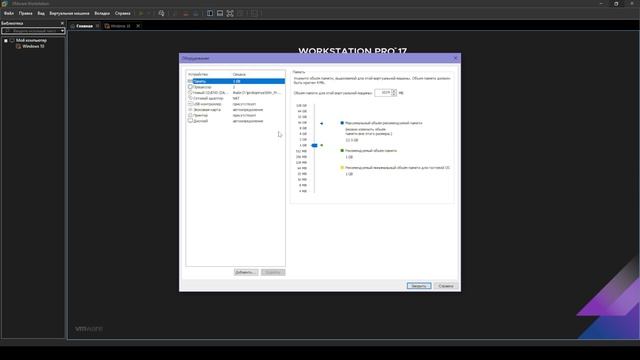Select the Память device row

click(236, 81)
